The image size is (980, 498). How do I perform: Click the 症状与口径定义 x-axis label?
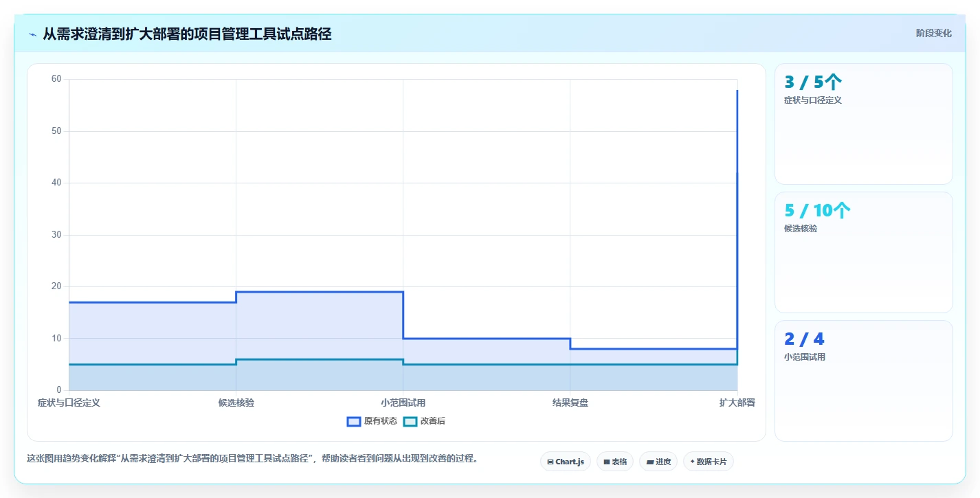tap(69, 403)
